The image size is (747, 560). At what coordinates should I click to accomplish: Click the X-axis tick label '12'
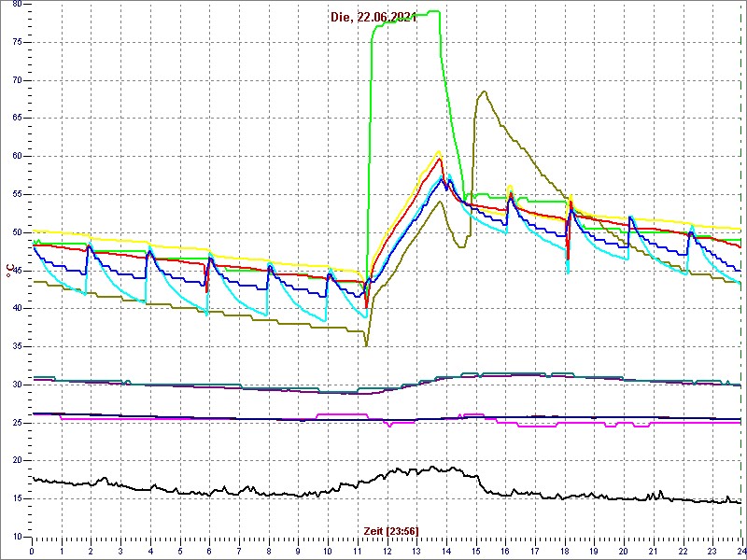point(388,551)
